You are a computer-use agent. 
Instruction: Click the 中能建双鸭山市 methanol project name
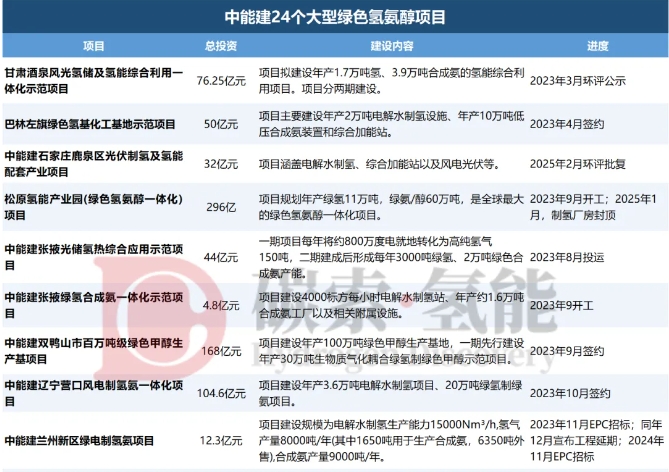(93, 350)
